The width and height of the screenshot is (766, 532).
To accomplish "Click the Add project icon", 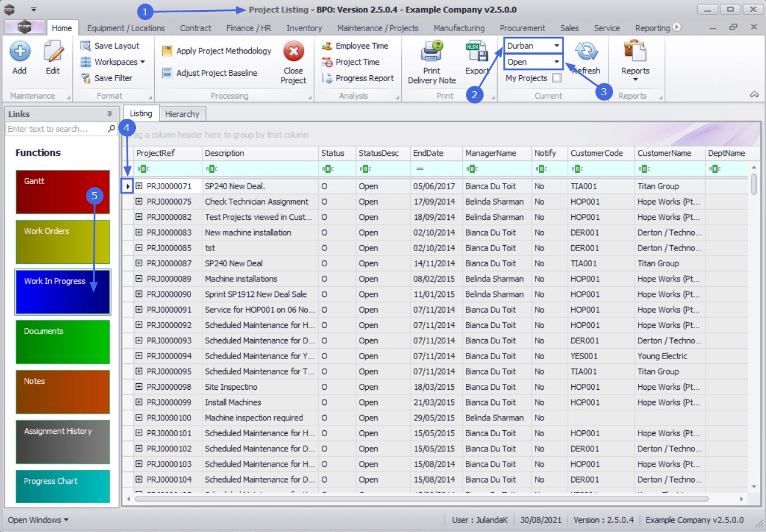I will (x=19, y=52).
